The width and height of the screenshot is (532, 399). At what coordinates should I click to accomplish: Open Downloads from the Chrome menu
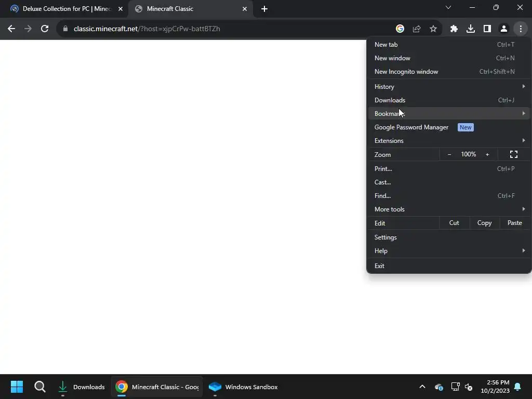coord(449,100)
